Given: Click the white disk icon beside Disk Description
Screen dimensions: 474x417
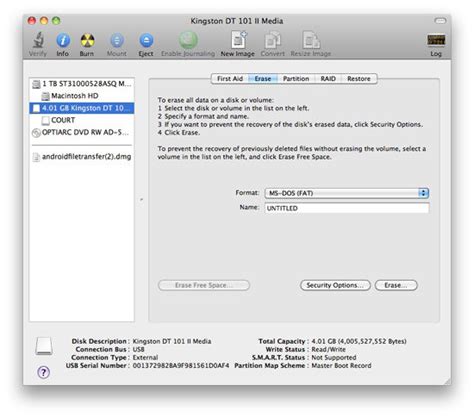Looking at the screenshot, I should (x=44, y=346).
